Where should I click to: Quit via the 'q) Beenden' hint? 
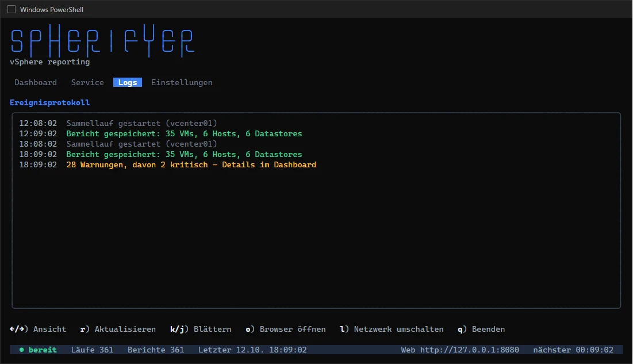481,329
